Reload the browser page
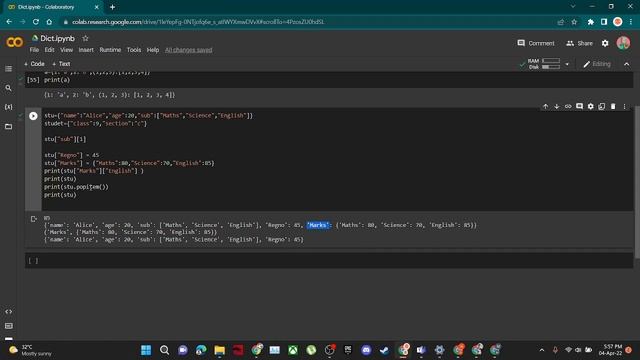Screen dimensions: 640x360 pyautogui.click(x=36, y=22)
